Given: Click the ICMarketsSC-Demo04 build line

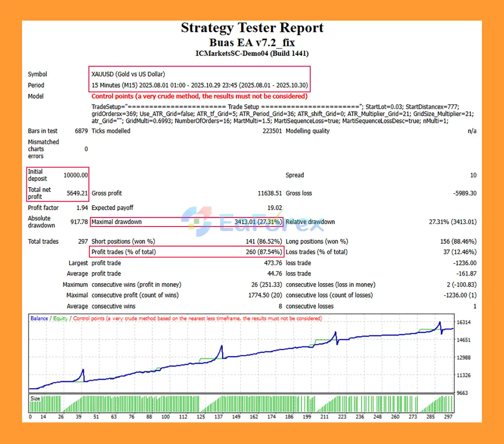Looking at the screenshot, I should pos(252,54).
